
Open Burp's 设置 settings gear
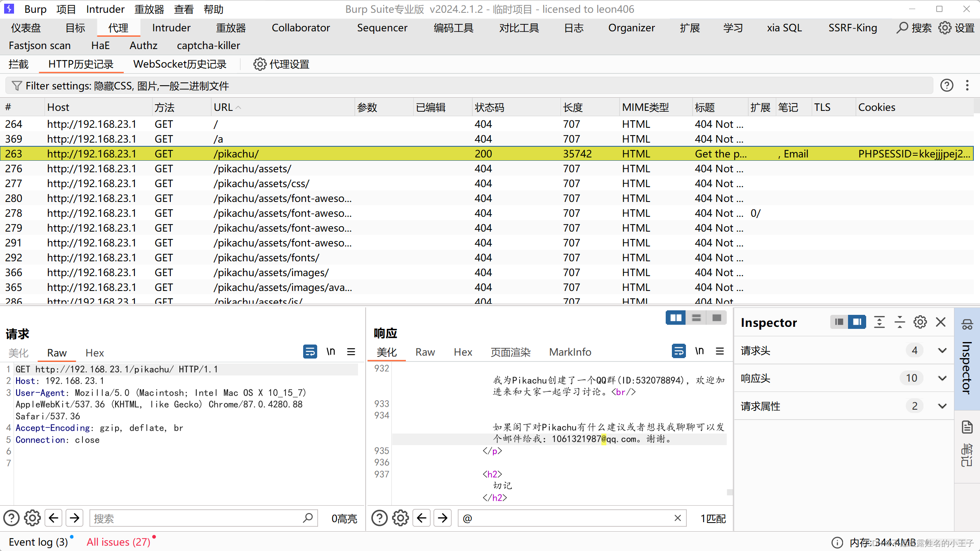click(945, 27)
